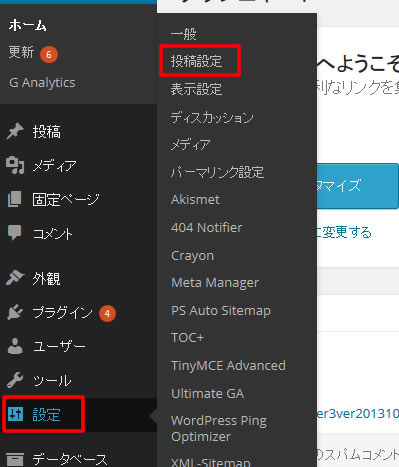Viewport: 399px width, 467px height.
Task: Open 404 Notifier settings
Action: [207, 228]
